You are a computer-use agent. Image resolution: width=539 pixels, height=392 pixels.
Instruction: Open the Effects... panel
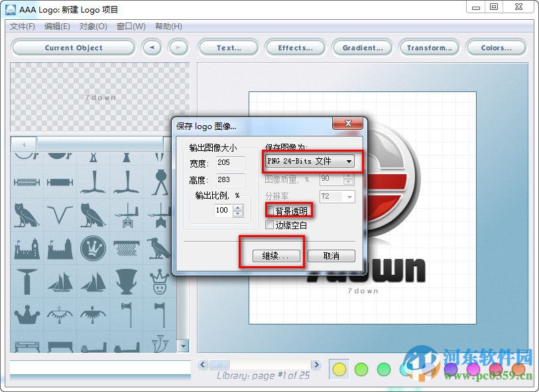(295, 48)
